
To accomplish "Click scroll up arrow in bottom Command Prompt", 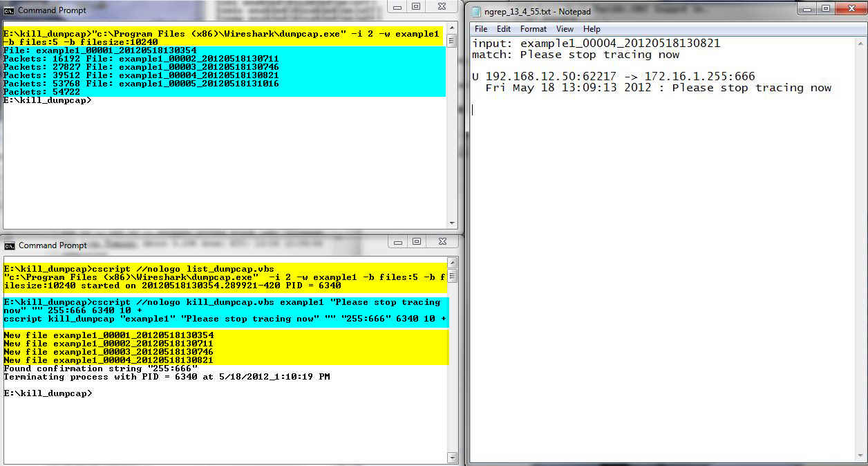I will 452,263.
